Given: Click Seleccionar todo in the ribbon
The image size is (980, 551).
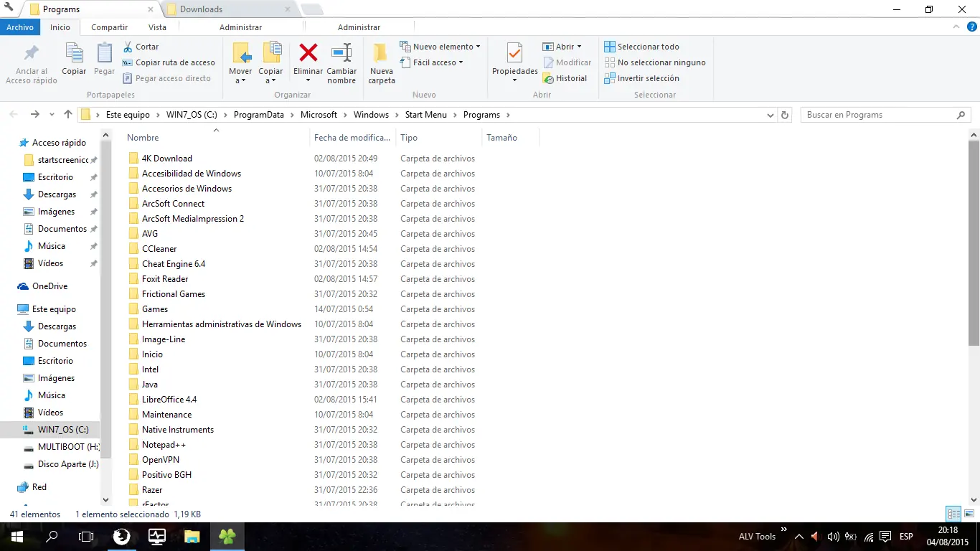Looking at the screenshot, I should click(642, 47).
